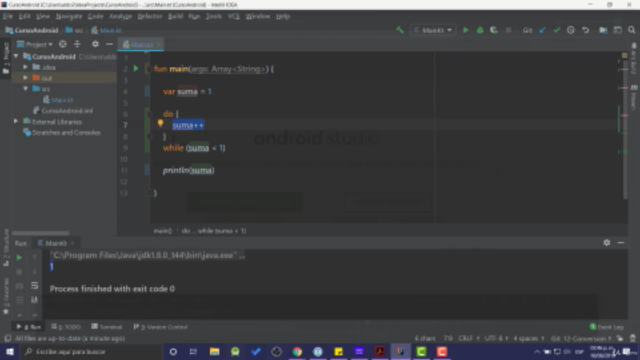Click the Project panel horizontal scrollbar
Screen dimensions: 640x360
[41, 233]
